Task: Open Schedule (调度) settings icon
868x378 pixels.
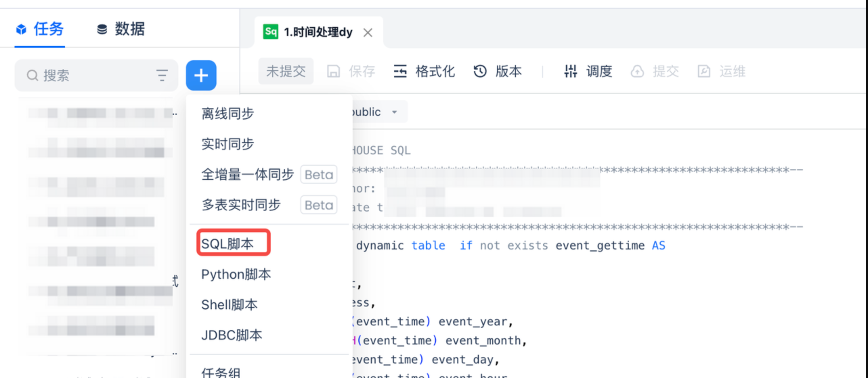Action: (570, 71)
